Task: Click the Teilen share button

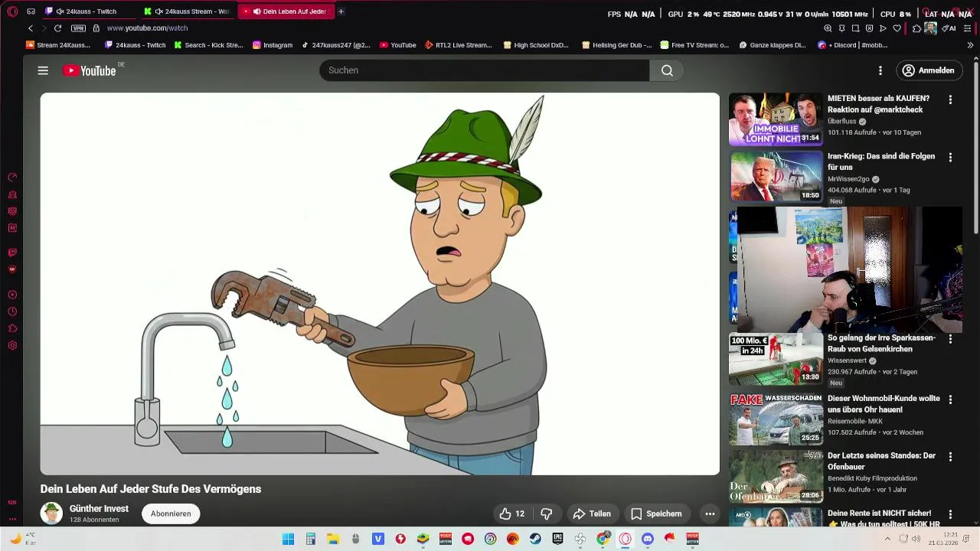Action: [592, 514]
